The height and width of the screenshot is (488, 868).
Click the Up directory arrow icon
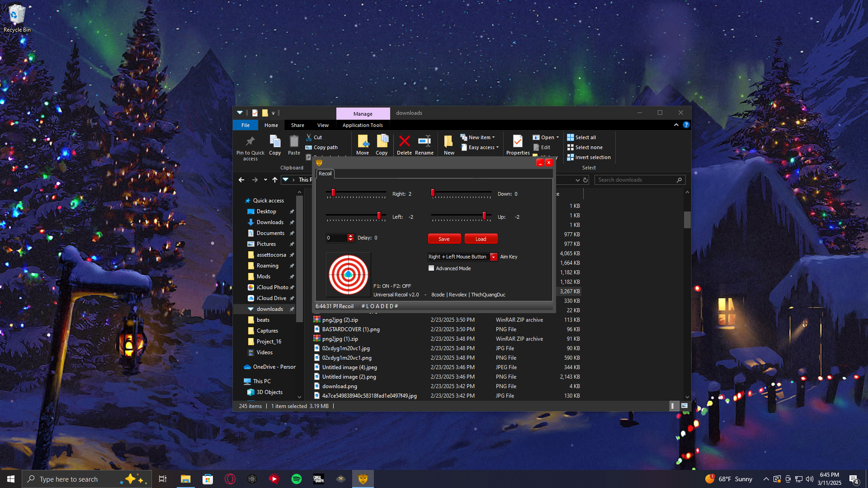click(275, 180)
